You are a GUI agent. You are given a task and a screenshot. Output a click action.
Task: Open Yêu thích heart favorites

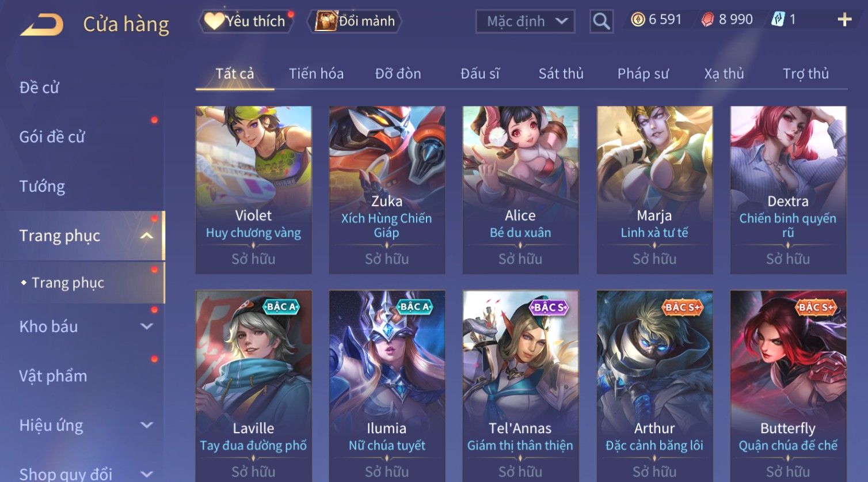pos(246,21)
